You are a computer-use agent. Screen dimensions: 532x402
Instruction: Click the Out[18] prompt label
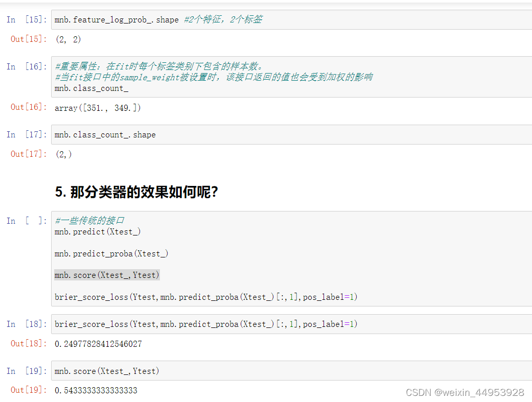[x=29, y=343]
